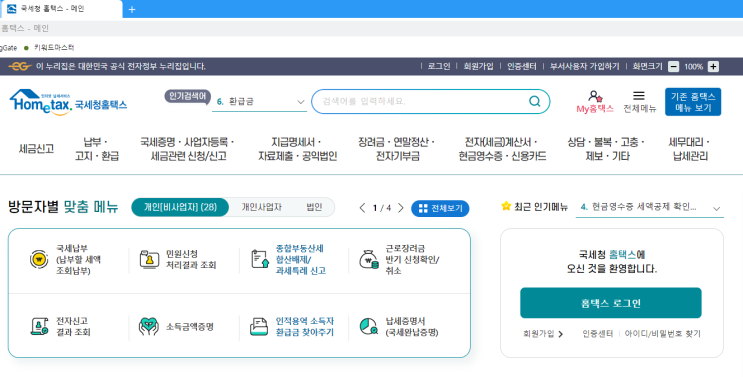Click 소득금액증명 text

(190, 327)
